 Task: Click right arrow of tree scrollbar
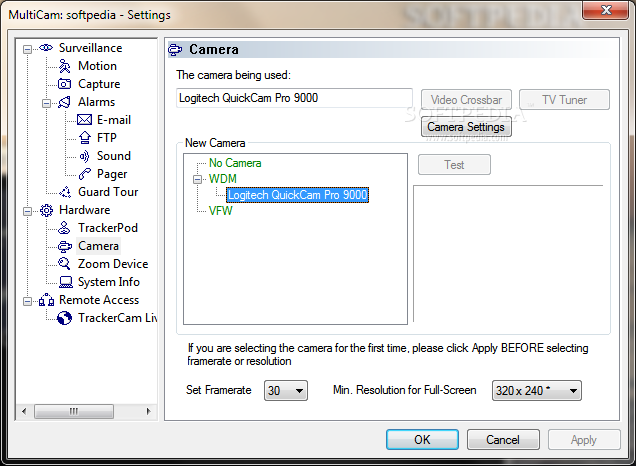click(149, 411)
